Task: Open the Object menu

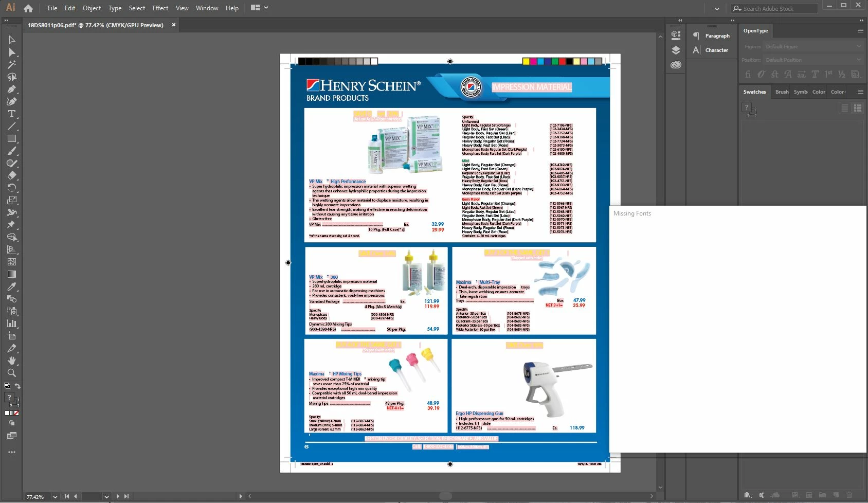Action: (x=92, y=8)
